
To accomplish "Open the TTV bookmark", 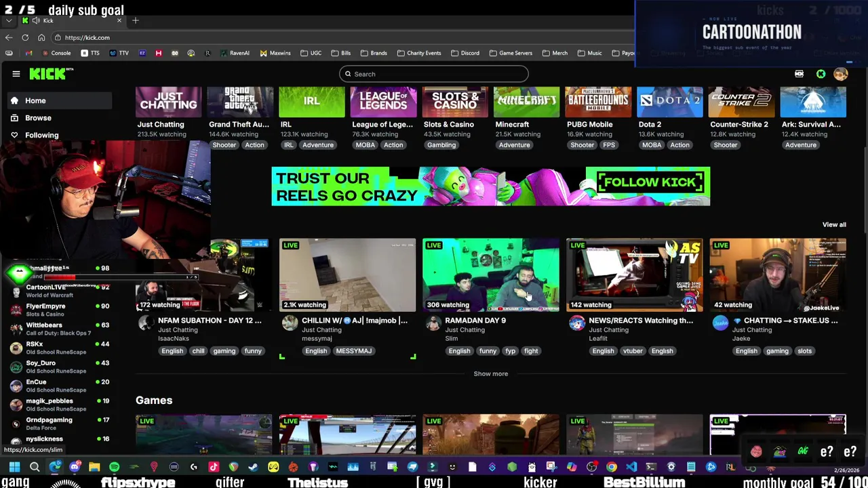I will coord(119,53).
